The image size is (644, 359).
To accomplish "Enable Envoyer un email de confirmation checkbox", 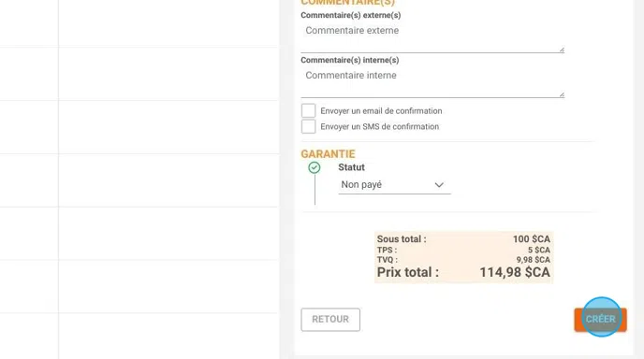I will pyautogui.click(x=309, y=110).
